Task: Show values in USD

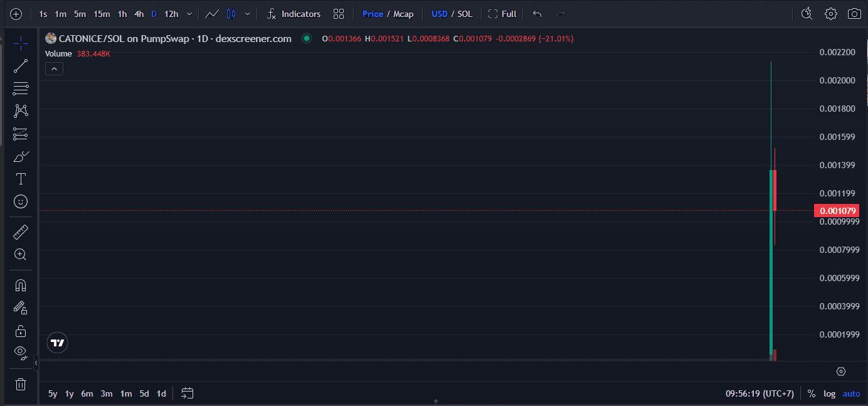Action: (x=440, y=14)
